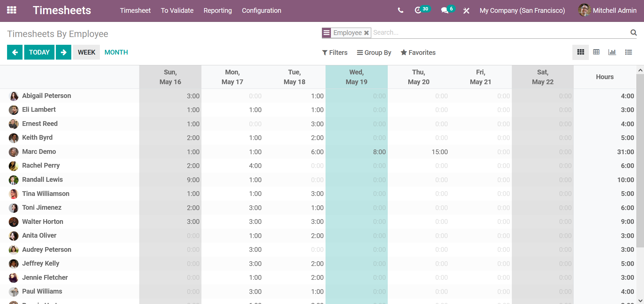This screenshot has width=644, height=304.
Task: Click the phone call icon
Action: pos(400,10)
